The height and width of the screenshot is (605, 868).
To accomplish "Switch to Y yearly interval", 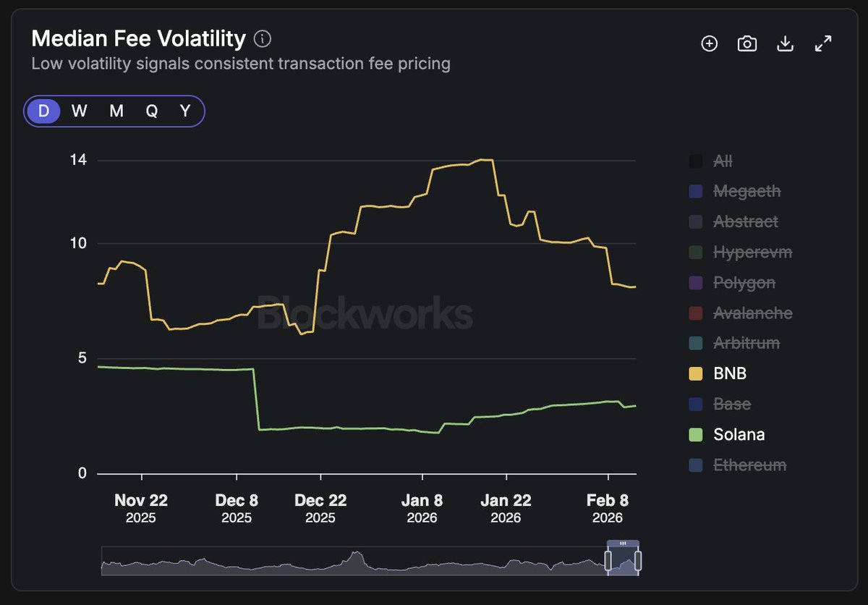I will click(185, 111).
